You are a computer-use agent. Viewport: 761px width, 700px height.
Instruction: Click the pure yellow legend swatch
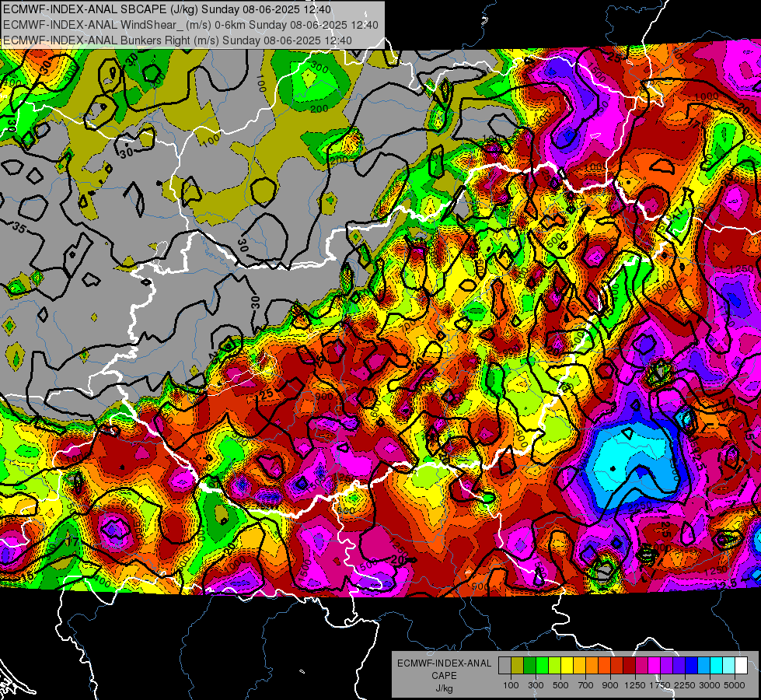(567, 665)
